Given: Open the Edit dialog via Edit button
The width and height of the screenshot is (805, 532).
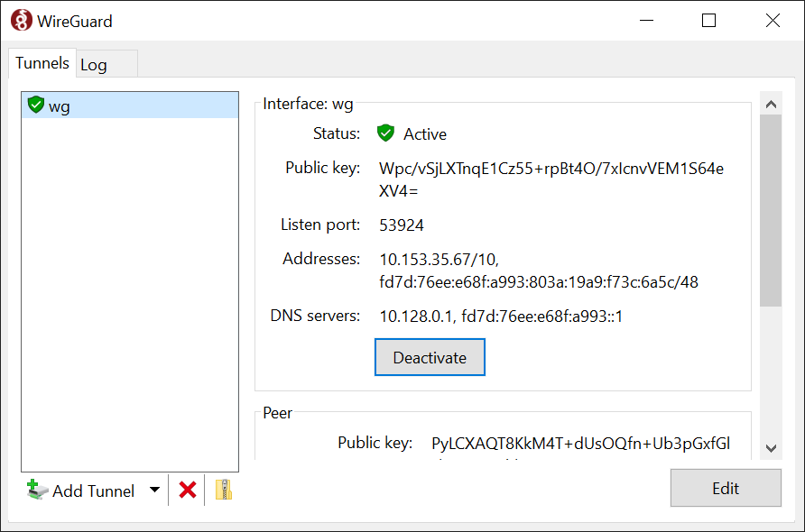Looking at the screenshot, I should tap(725, 488).
